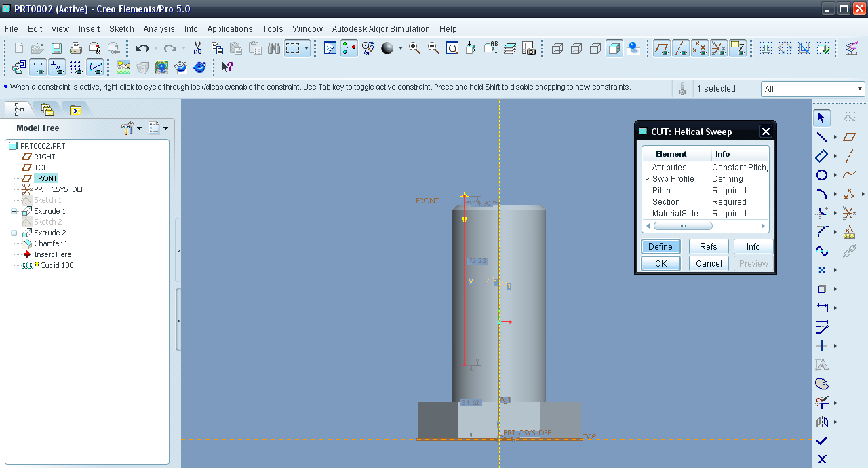868x468 pixels.
Task: Select the Circle sketch tool
Action: (x=821, y=175)
